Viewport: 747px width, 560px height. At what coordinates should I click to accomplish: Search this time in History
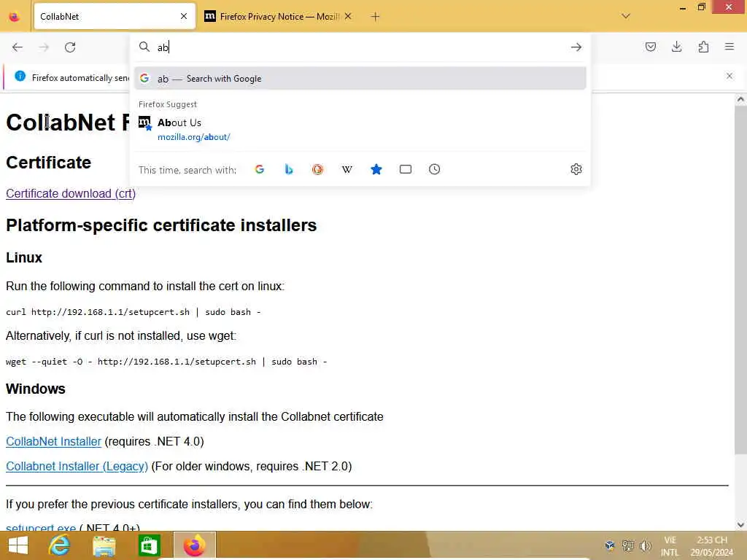pyautogui.click(x=435, y=169)
